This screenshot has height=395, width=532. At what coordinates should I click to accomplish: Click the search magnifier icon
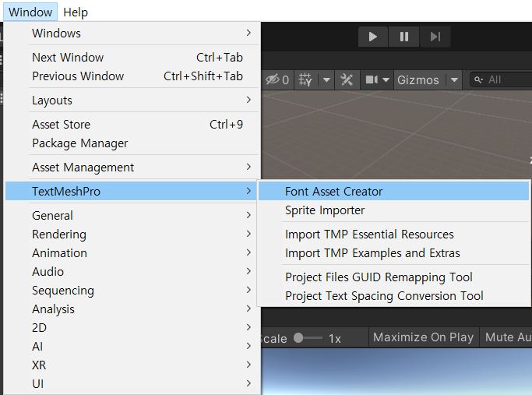point(478,79)
